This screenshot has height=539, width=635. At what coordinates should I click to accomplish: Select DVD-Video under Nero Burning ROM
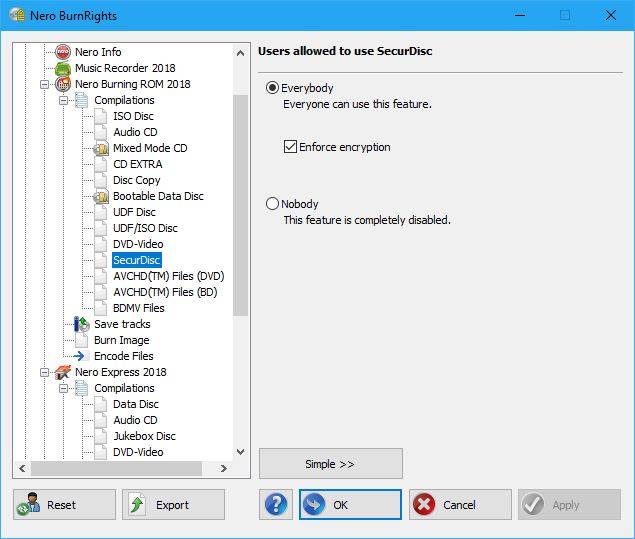coord(138,244)
